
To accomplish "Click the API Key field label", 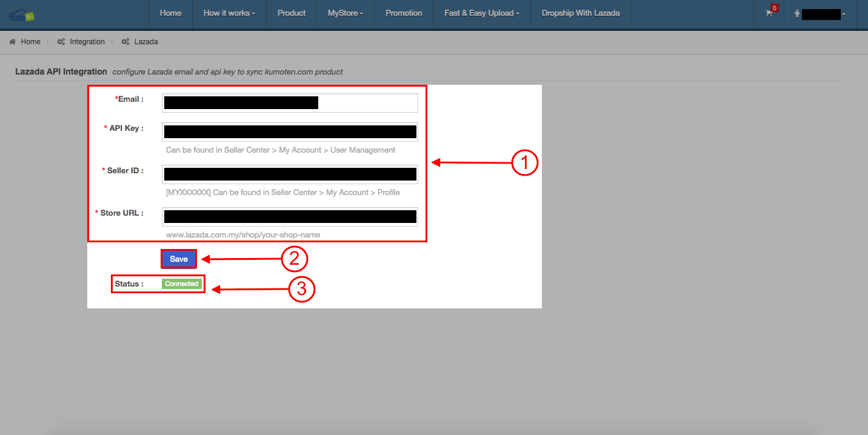I will 124,128.
